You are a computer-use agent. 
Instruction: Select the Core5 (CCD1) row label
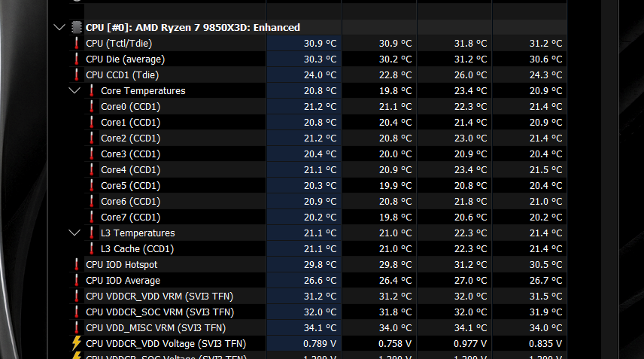click(x=131, y=186)
